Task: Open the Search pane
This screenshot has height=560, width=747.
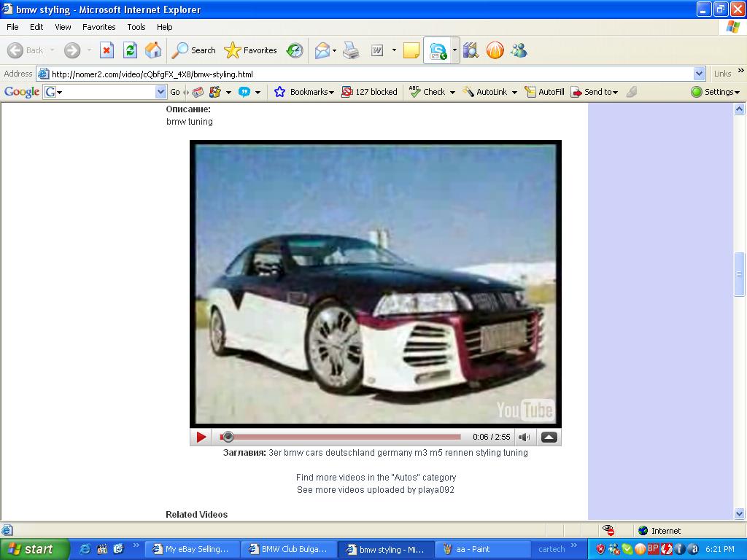Action: click(x=193, y=50)
